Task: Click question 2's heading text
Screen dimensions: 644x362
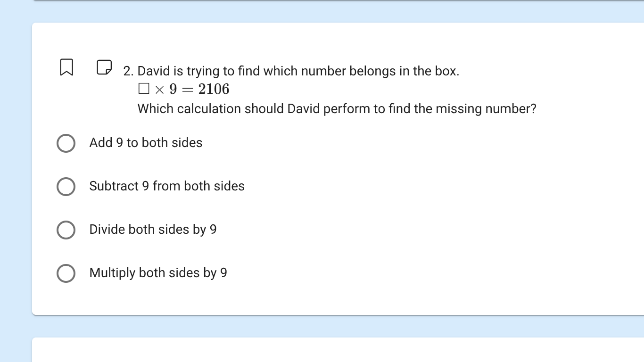Action: (291, 71)
